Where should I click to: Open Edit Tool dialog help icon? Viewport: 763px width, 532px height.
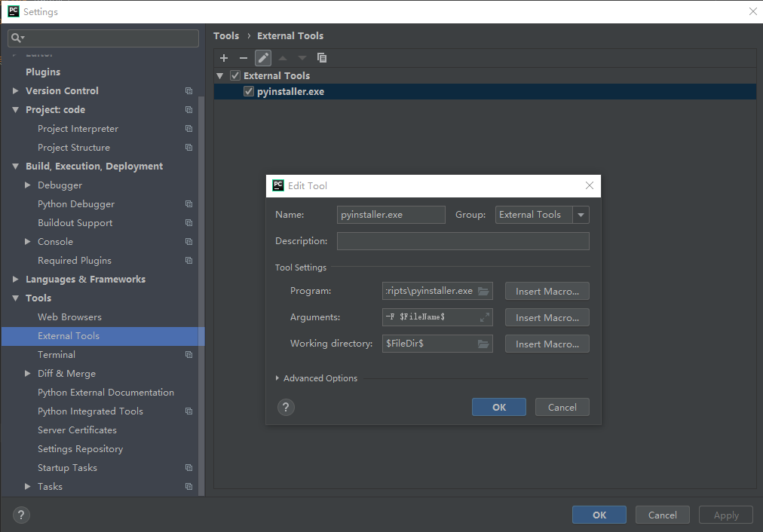coord(287,408)
